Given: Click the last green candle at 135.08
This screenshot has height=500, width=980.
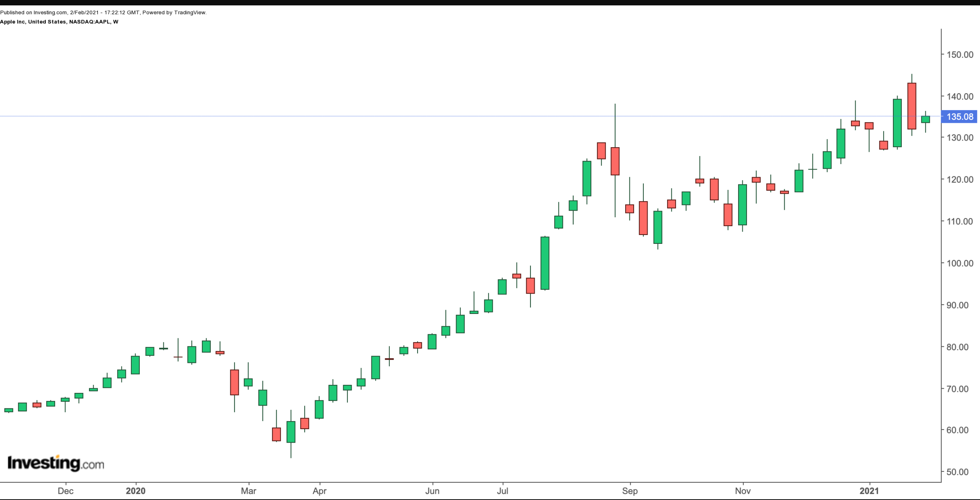Looking at the screenshot, I should [x=926, y=119].
